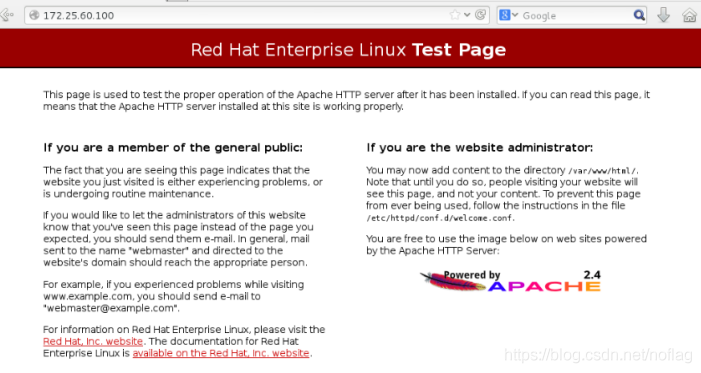Open the Google search engine selector
Image resolution: width=701 pixels, height=373 pixels.
click(508, 15)
